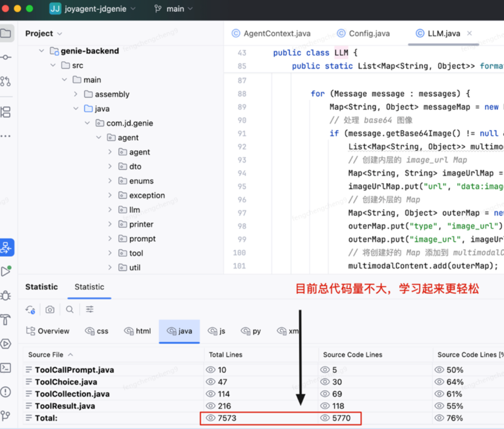The height and width of the screenshot is (429, 504).
Task: Click the Refresh icon in Statistic toolbar
Action: point(31,309)
